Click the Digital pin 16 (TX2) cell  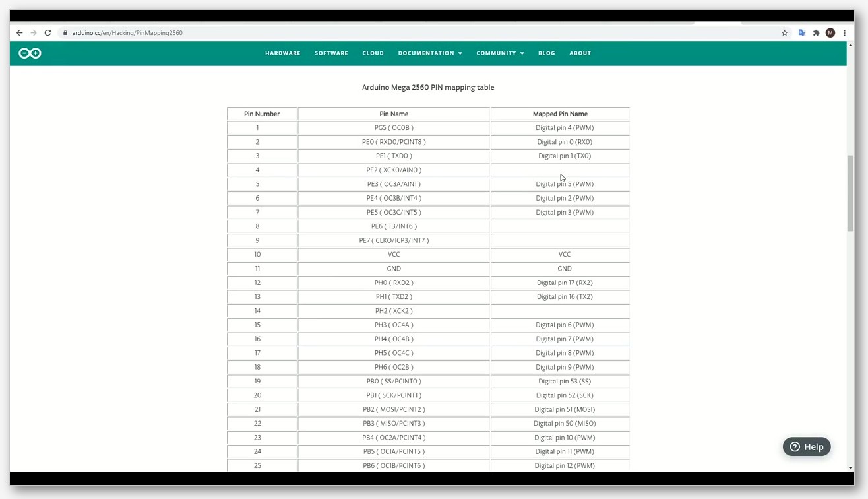tap(560, 297)
